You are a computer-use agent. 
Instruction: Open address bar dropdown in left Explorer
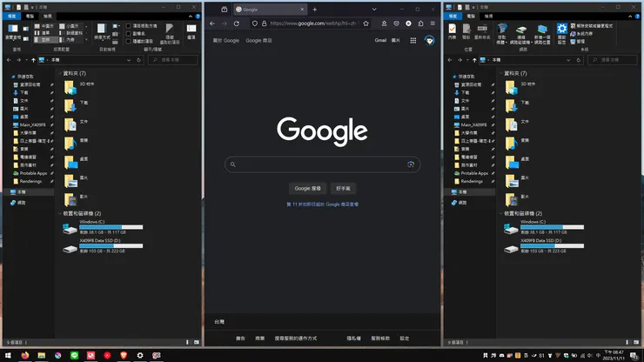click(x=129, y=60)
